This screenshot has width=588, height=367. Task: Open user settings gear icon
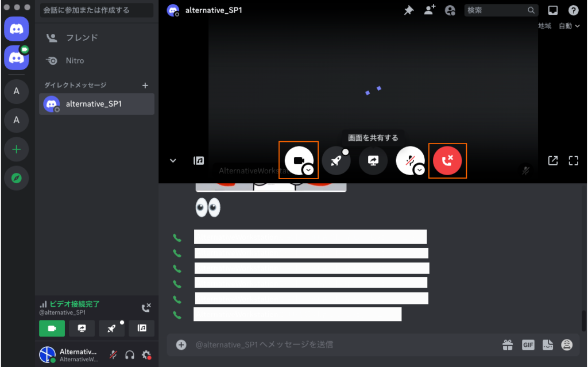pos(146,355)
